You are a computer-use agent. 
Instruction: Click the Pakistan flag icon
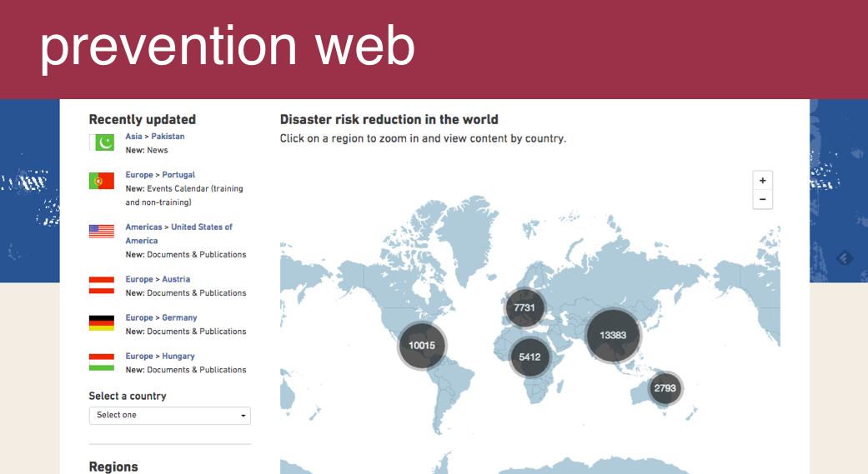point(102,142)
